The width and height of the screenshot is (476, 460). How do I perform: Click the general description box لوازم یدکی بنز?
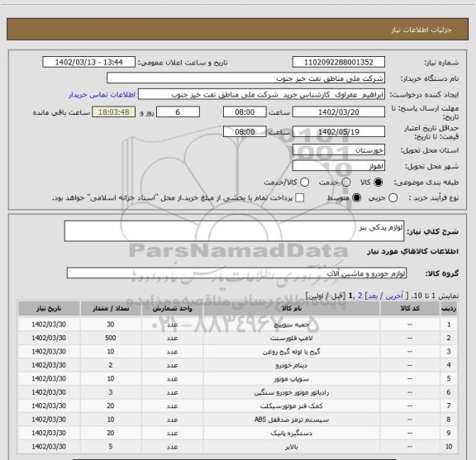pyautogui.click(x=234, y=231)
